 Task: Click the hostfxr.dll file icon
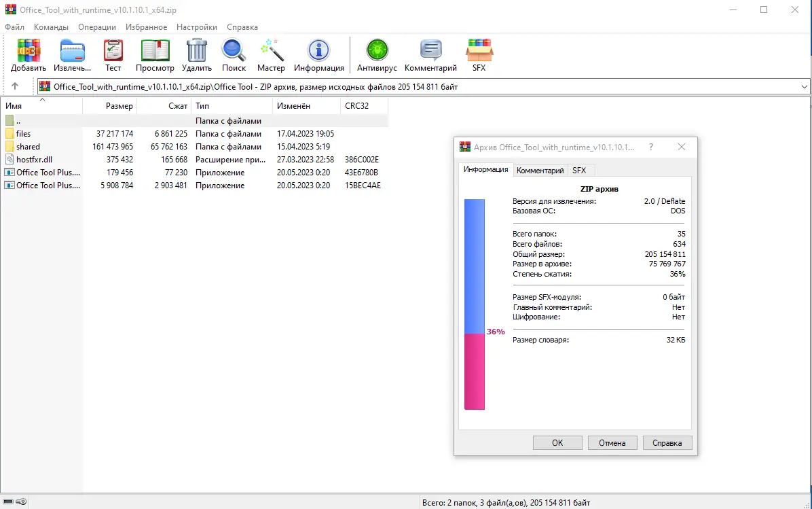pyautogui.click(x=10, y=160)
